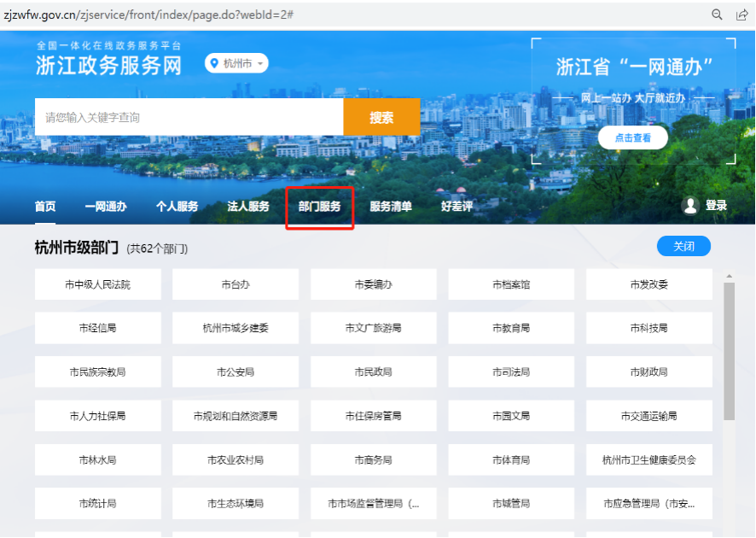Select the 部门服务 navigation tab
Viewport: 756px width, 538px height.
[319, 207]
